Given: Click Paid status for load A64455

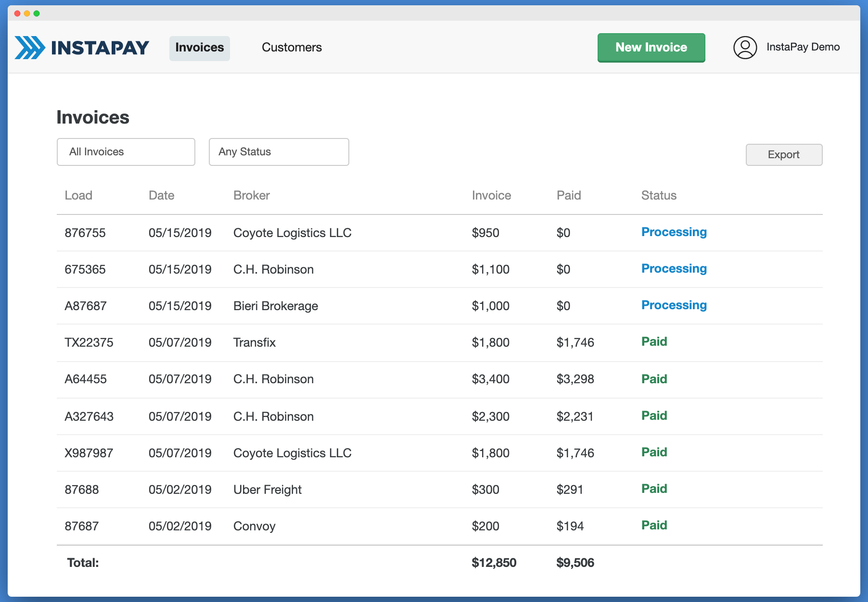Looking at the screenshot, I should coord(654,379).
